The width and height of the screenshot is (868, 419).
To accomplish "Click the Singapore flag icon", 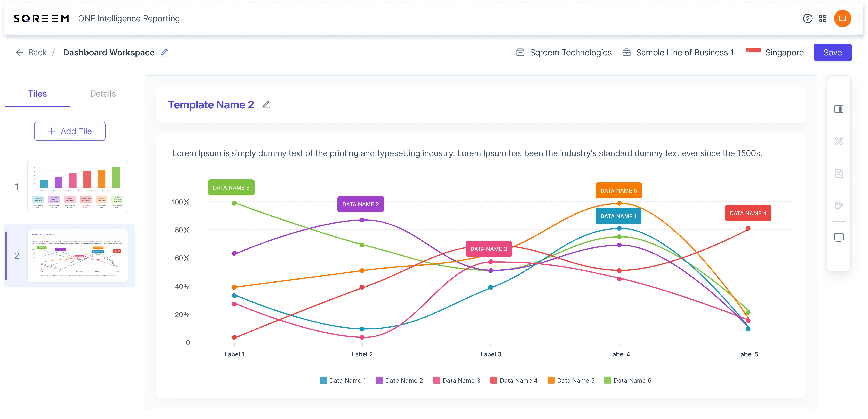I will [753, 51].
